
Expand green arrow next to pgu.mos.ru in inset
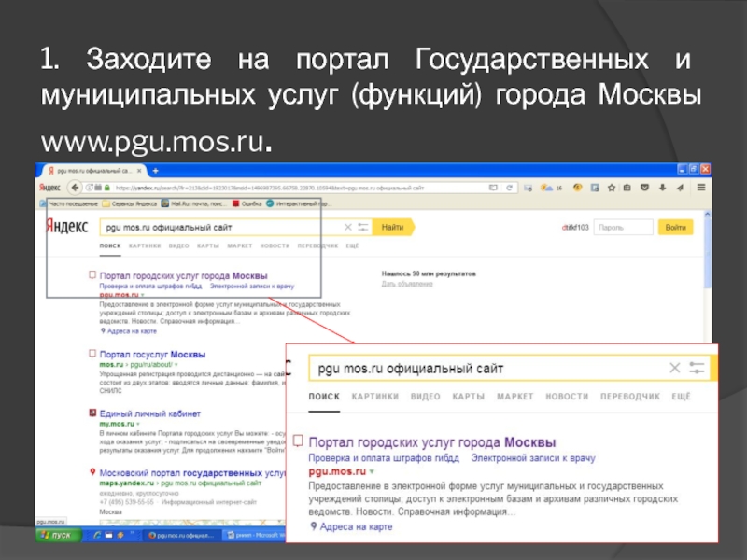(371, 474)
